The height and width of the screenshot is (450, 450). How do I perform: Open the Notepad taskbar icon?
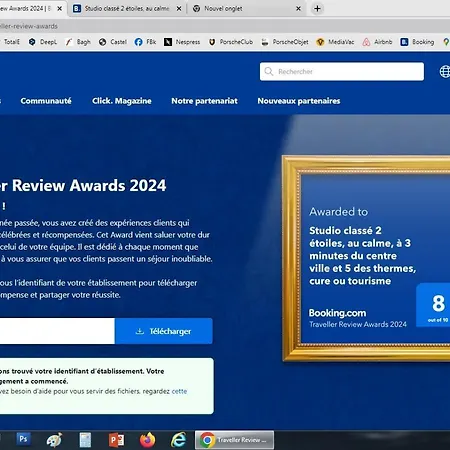85,440
